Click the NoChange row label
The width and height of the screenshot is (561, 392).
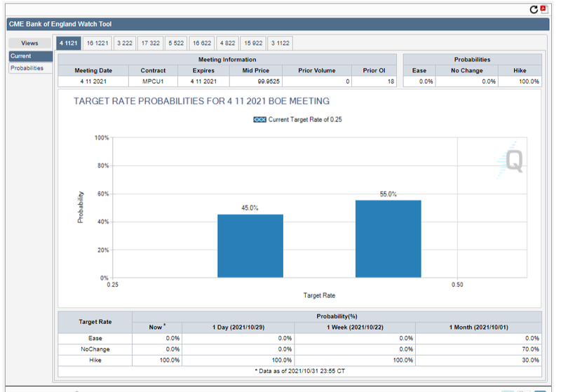pos(95,349)
